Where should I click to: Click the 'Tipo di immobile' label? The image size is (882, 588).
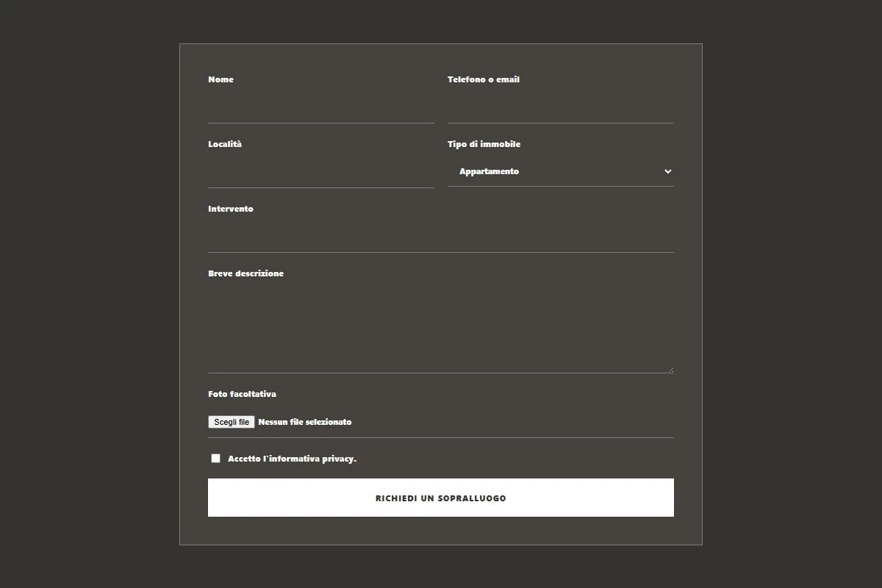click(484, 144)
